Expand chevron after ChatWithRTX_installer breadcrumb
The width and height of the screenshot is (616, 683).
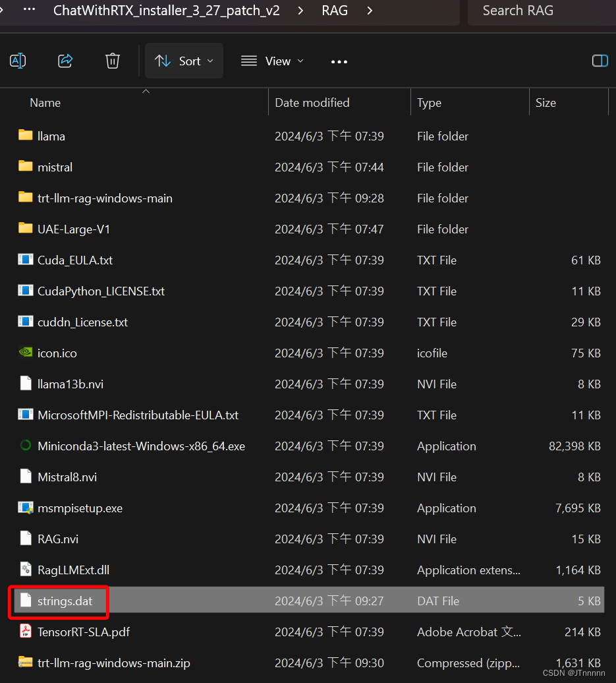coord(300,11)
